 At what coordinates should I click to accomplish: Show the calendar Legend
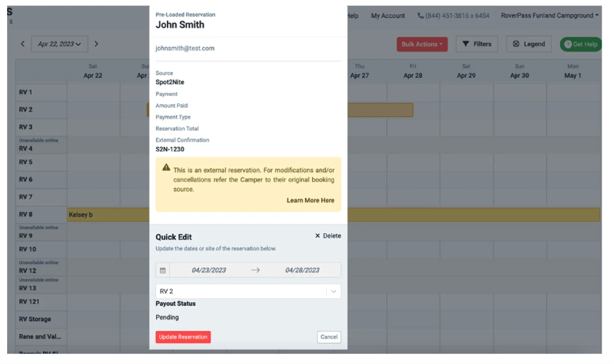coord(529,44)
